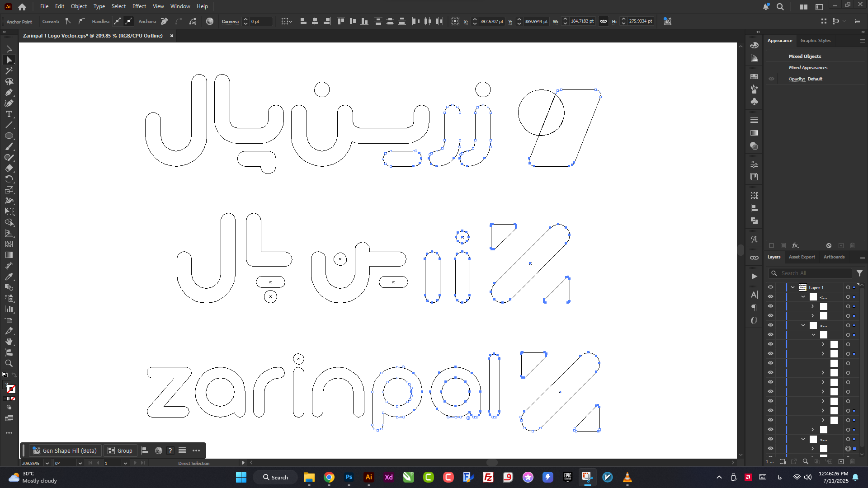Screen dimensions: 868x488
Task: Select the Scale tool
Action: (9, 190)
